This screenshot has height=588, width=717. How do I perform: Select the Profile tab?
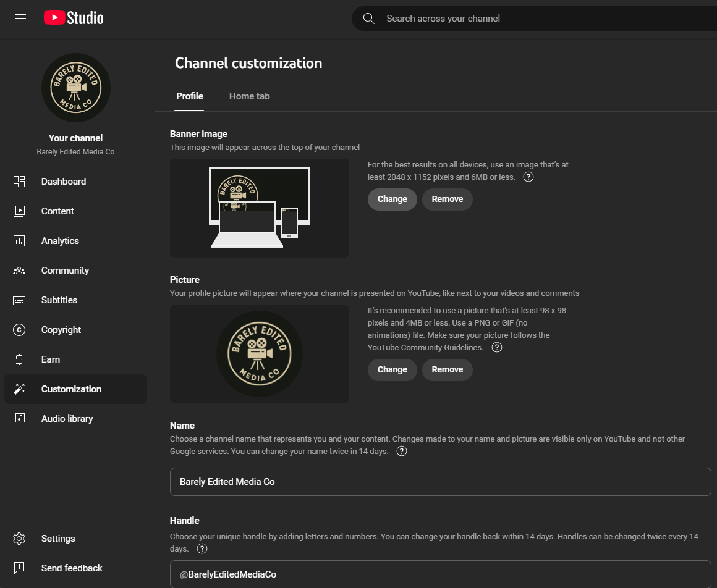[190, 96]
